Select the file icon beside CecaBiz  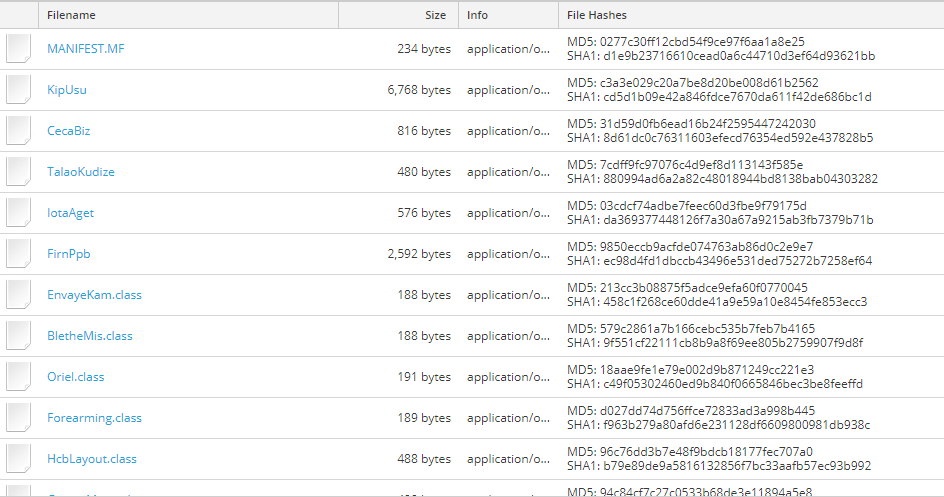tap(19, 131)
